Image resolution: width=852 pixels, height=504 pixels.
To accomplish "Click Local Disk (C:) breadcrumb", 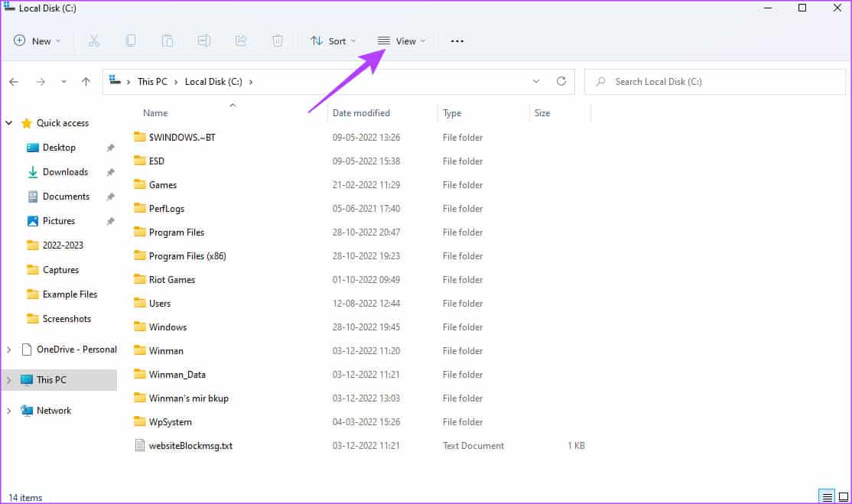I will 213,82.
